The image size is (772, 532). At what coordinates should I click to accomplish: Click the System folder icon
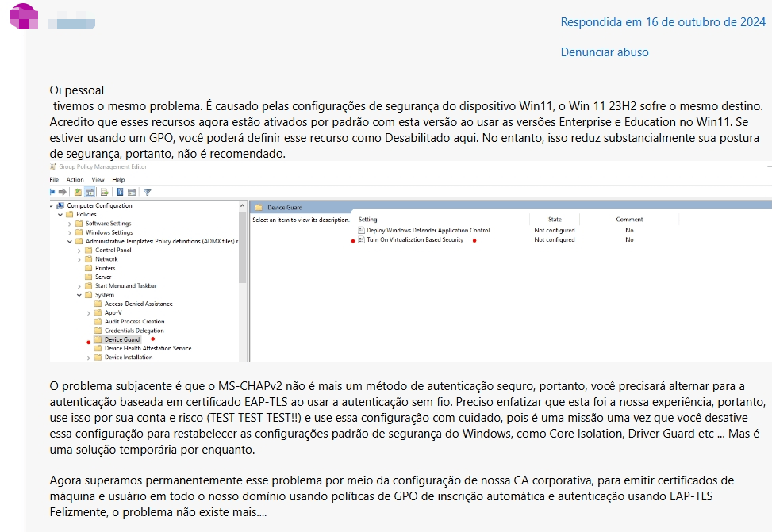[89, 295]
